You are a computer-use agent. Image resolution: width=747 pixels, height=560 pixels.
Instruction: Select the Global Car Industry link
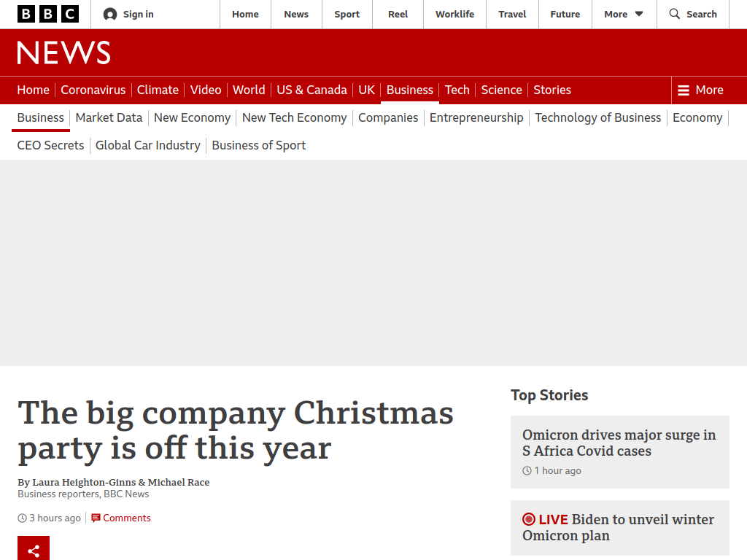[x=147, y=145]
